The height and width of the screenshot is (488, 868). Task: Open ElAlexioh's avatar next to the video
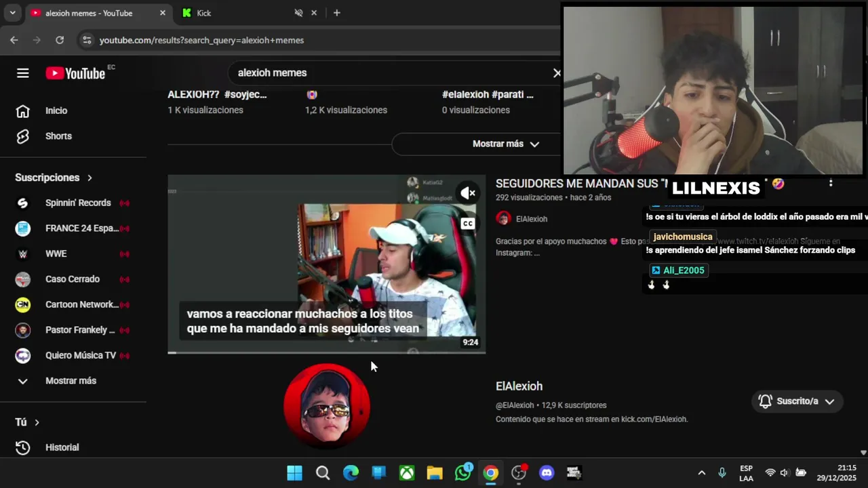(x=503, y=218)
